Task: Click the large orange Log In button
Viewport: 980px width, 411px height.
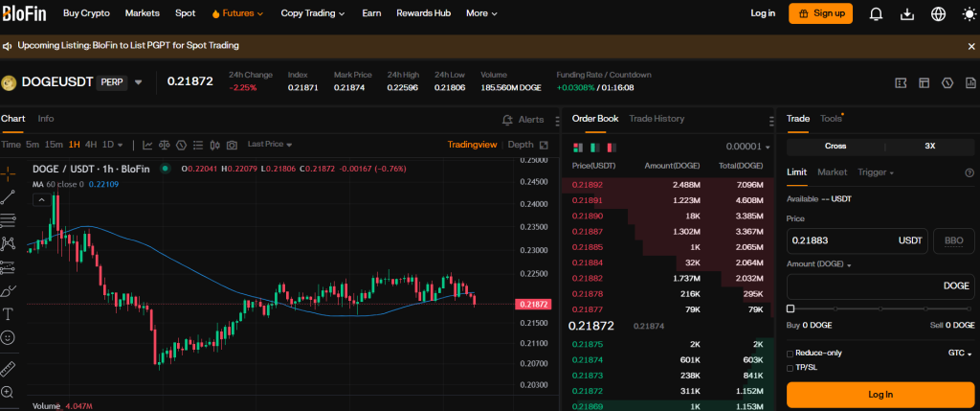Action: tap(880, 395)
